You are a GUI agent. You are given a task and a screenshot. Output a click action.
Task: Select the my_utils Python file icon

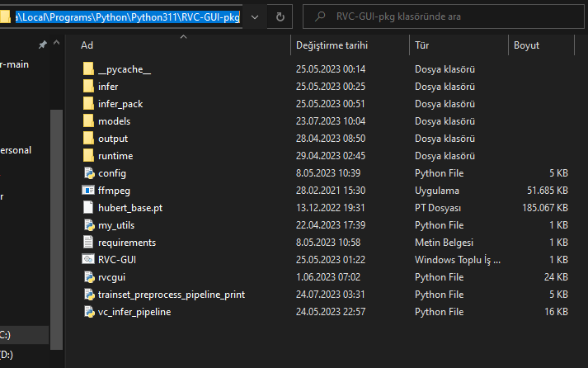click(x=89, y=225)
